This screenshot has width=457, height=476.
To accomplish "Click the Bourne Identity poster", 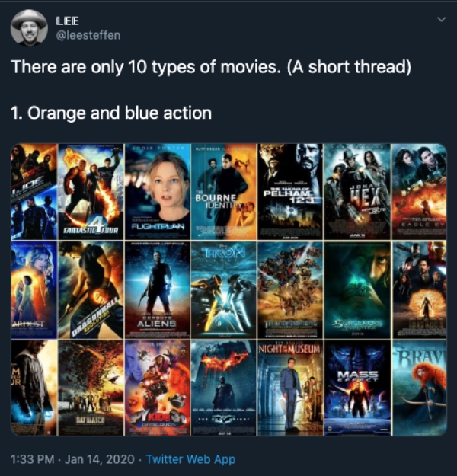I will [224, 192].
